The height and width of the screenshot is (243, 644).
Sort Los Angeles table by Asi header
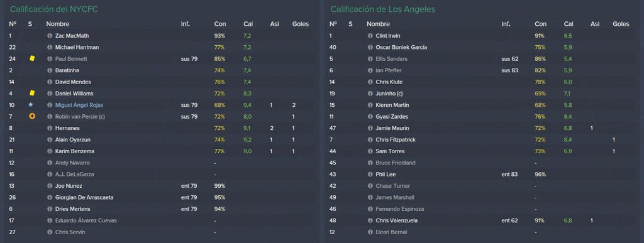[595, 24]
